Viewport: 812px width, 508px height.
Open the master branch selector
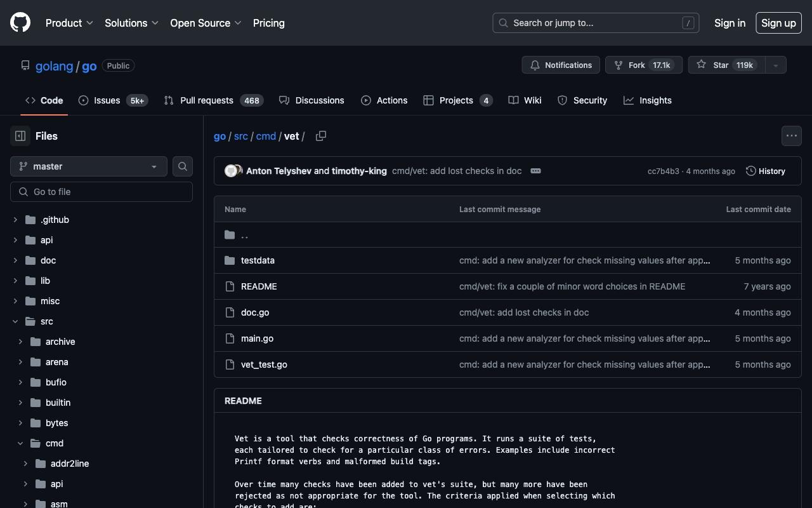click(89, 166)
